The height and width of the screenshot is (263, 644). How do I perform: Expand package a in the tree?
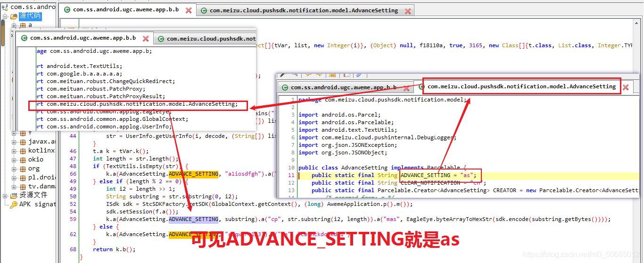tap(14, 25)
